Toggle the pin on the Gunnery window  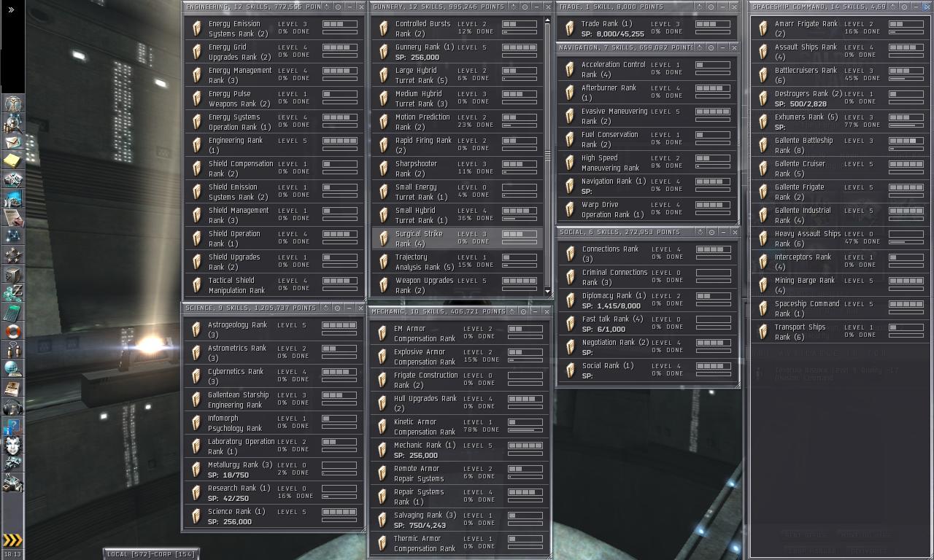513,7
